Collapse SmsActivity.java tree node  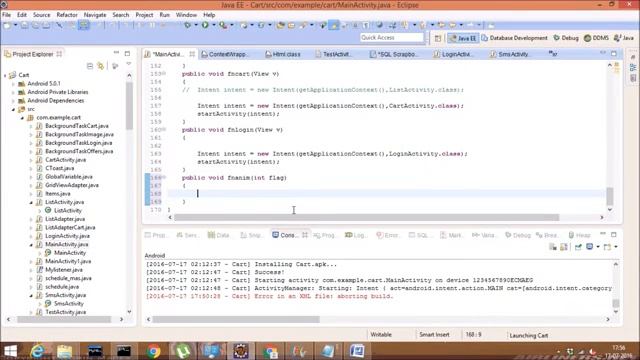pyautogui.click(x=31, y=296)
